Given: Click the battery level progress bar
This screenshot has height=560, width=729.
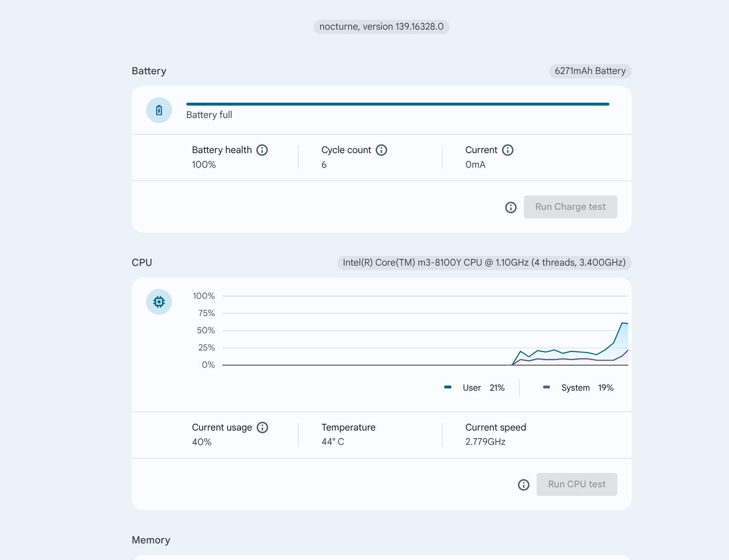Looking at the screenshot, I should point(397,104).
